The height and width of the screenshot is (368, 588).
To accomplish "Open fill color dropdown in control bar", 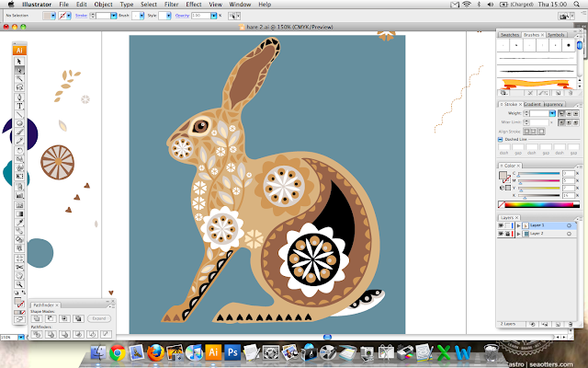I will click(53, 16).
